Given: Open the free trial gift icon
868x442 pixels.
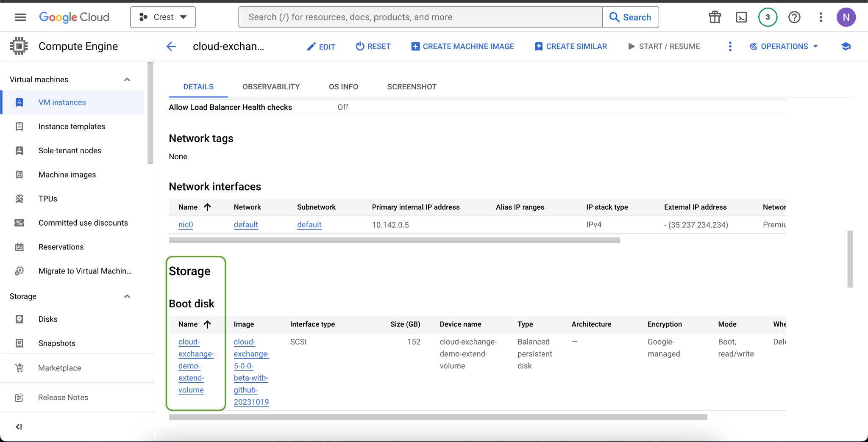Looking at the screenshot, I should click(x=715, y=17).
